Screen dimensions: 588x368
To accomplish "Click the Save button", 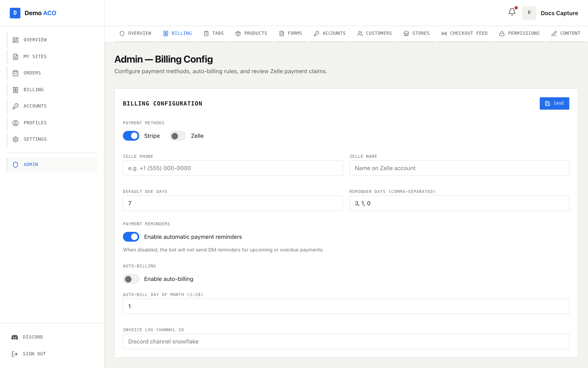I will point(554,103).
